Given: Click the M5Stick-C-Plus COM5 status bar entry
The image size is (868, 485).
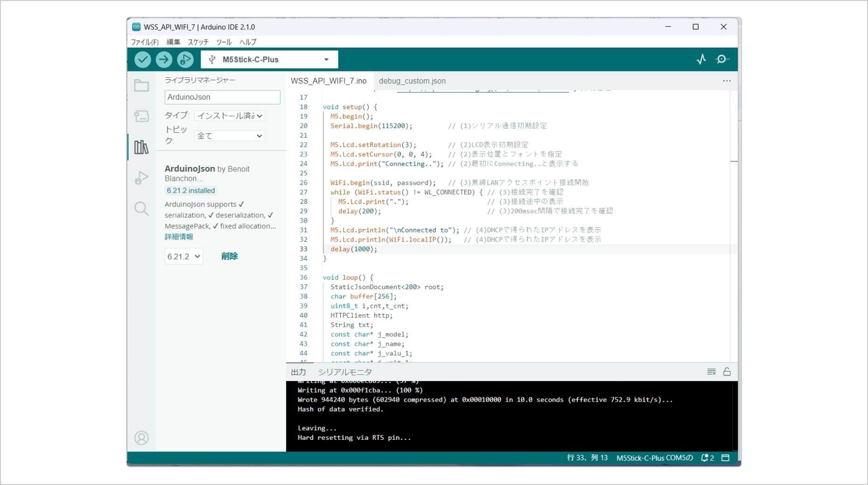Looking at the screenshot, I should tap(655, 458).
